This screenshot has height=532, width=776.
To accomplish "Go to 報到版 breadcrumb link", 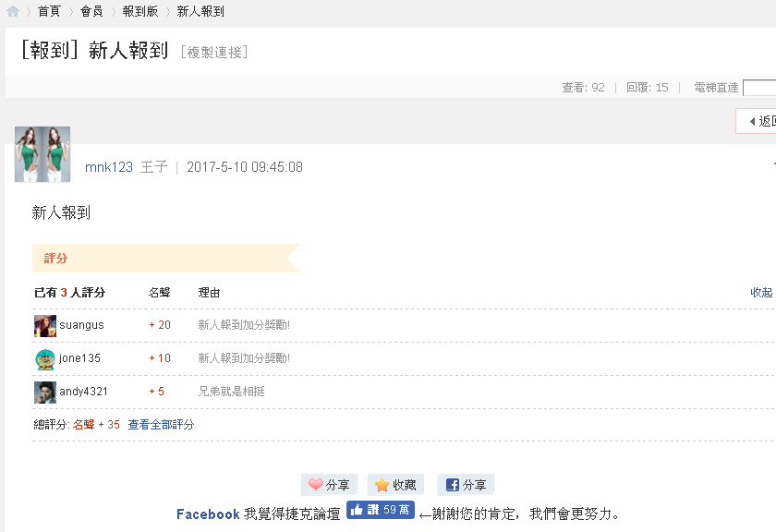I will point(140,11).
